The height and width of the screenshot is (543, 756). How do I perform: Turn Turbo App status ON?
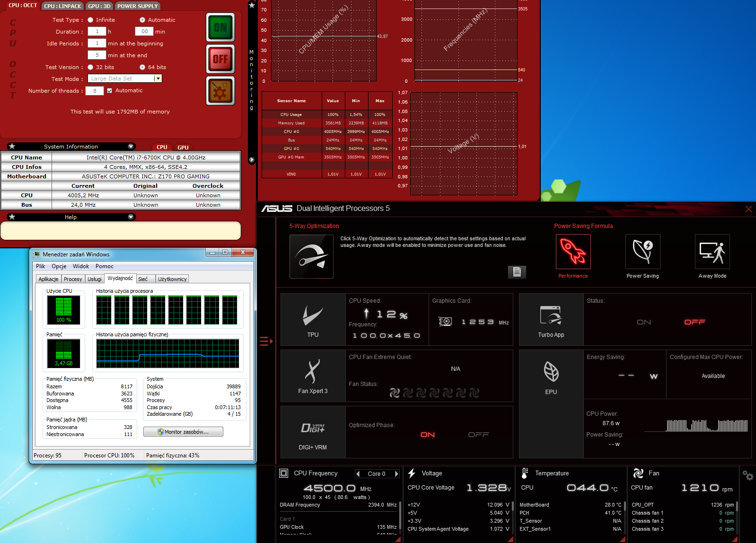tap(644, 322)
